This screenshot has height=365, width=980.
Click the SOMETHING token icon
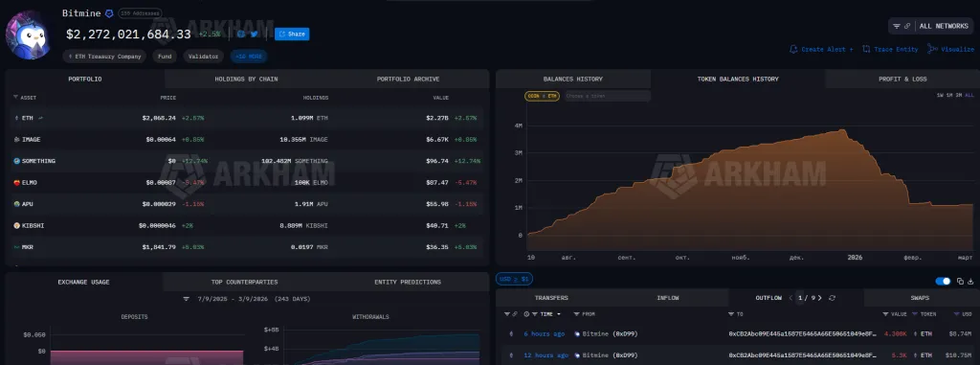point(16,161)
